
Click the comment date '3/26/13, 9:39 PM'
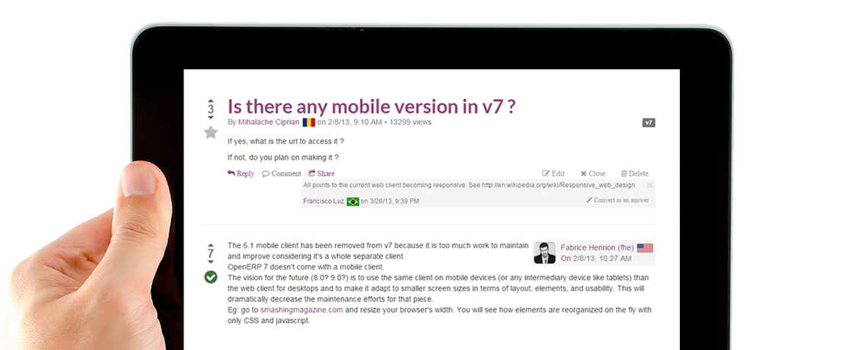[x=394, y=202]
